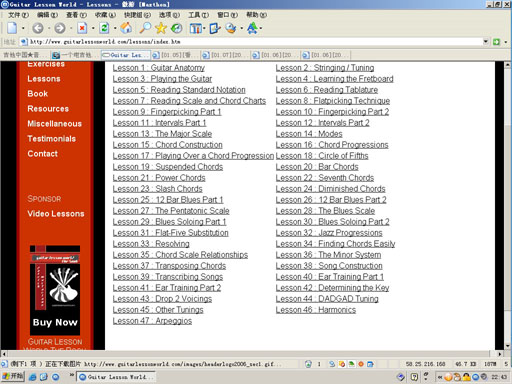512x384 pixels.
Task: Open Lesson 9: Fingerpicking Part 1 link
Action: click(167, 112)
